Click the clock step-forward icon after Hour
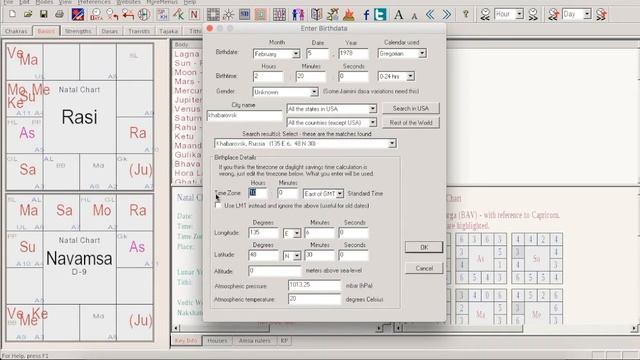The height and width of the screenshot is (360, 640). coord(533,15)
